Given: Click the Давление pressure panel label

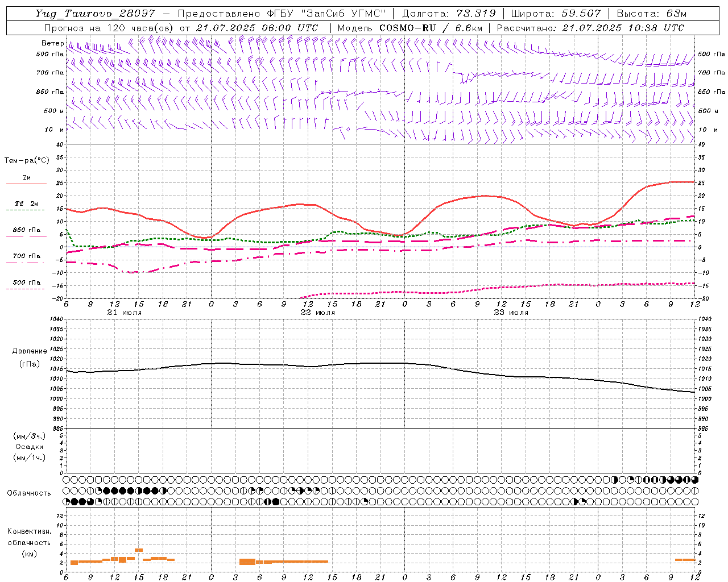Looking at the screenshot, I should pos(30,351).
